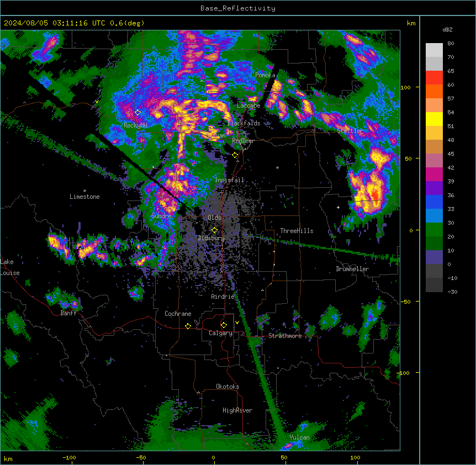Click the asterisk marker above Limestone label
Screen dimensions: 476x465
pos(84,191)
